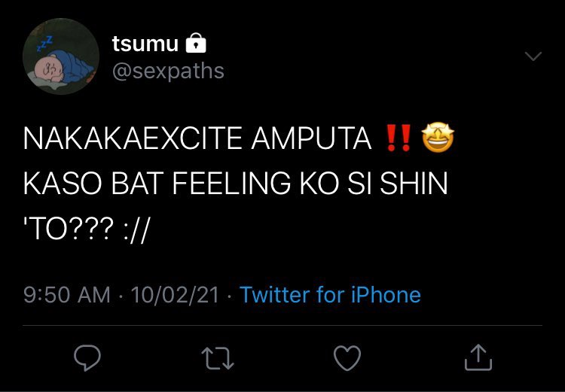Expand tweet options with the chevron arrow
The width and height of the screenshot is (565, 392).
[x=533, y=56]
